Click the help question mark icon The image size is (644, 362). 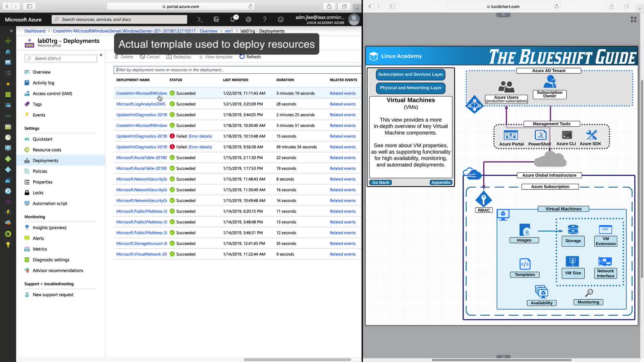coord(265,19)
